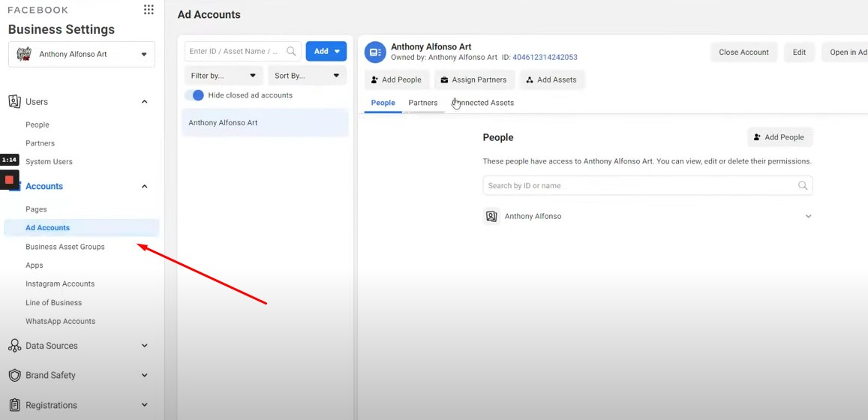Screen dimensions: 868x420
Task: Click the Brand Safety shield icon
Action: (14, 375)
